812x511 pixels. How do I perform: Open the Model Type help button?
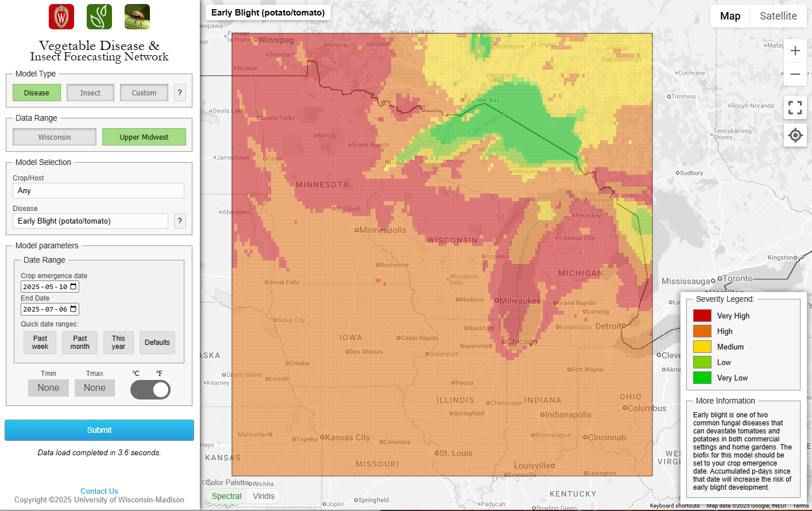click(180, 93)
